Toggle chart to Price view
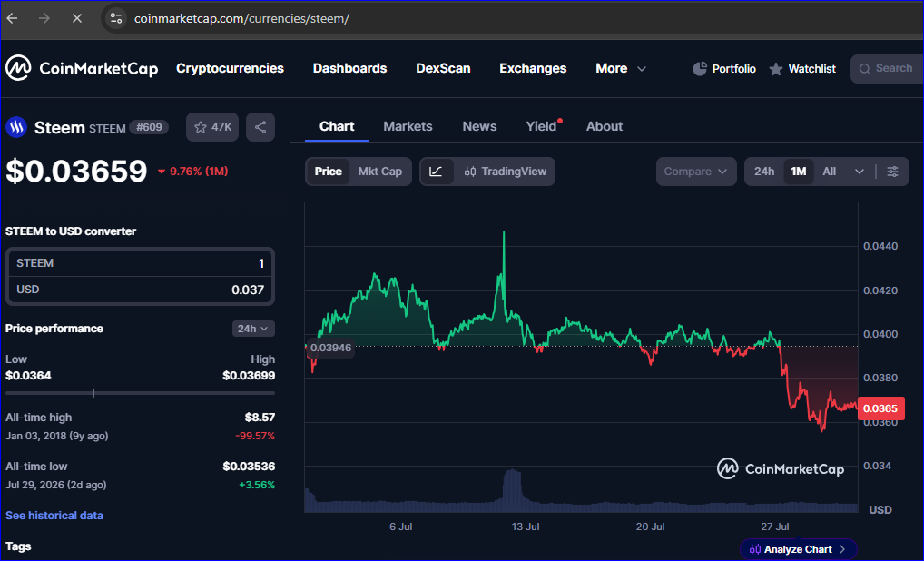 329,172
